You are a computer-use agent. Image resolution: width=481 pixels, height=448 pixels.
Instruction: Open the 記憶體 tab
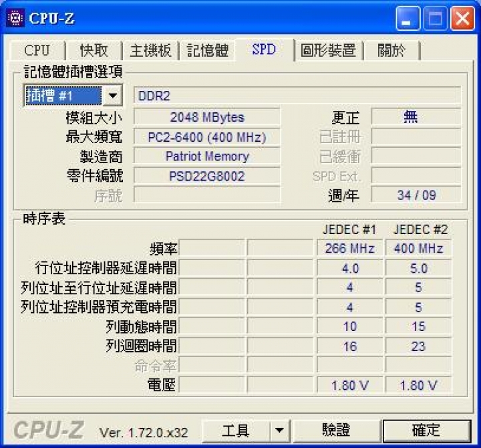click(208, 50)
